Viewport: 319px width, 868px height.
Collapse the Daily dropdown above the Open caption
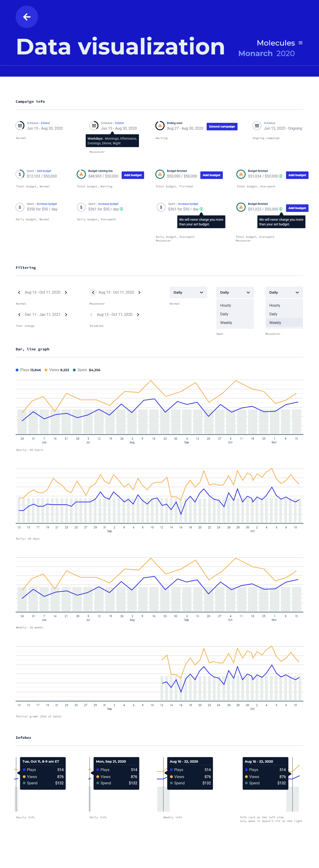pos(235,292)
